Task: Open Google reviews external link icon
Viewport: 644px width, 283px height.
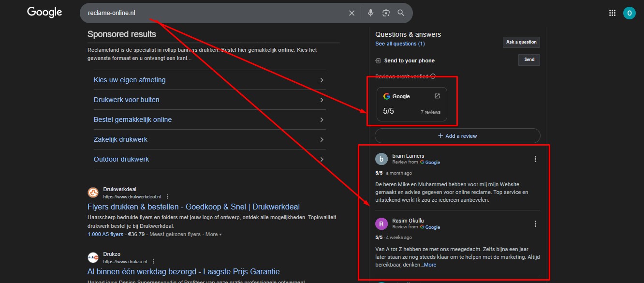Action: coord(437,96)
